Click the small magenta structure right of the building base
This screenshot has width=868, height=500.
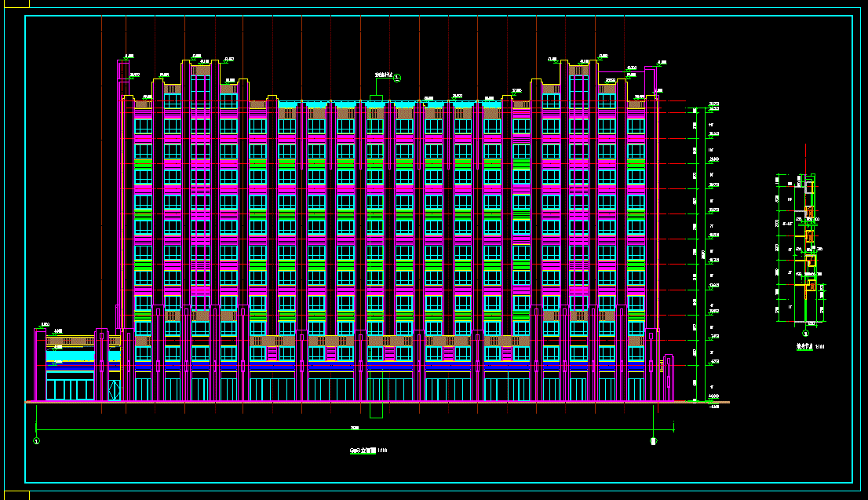[669, 378]
